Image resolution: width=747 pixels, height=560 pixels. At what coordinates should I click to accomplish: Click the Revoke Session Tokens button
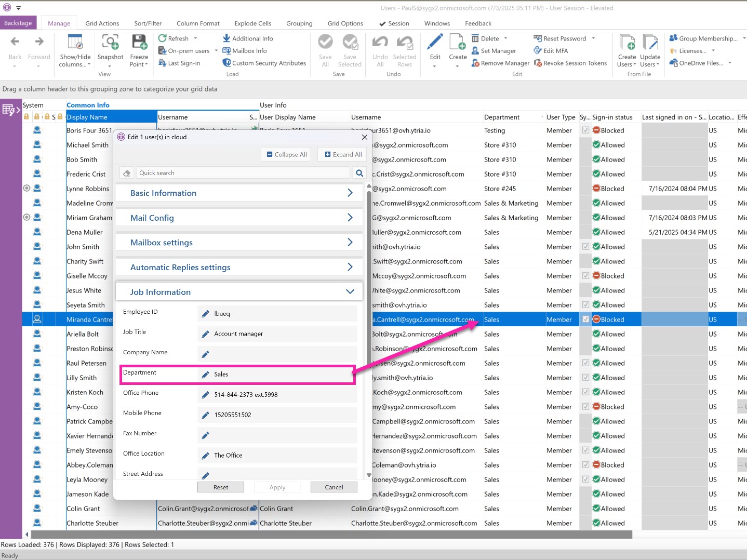coord(570,63)
